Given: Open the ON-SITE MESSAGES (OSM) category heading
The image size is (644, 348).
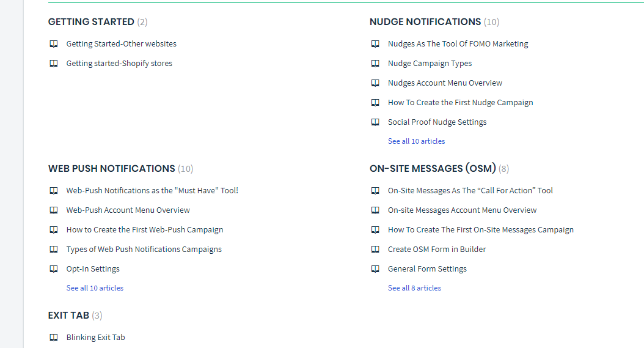Looking at the screenshot, I should click(x=433, y=169).
